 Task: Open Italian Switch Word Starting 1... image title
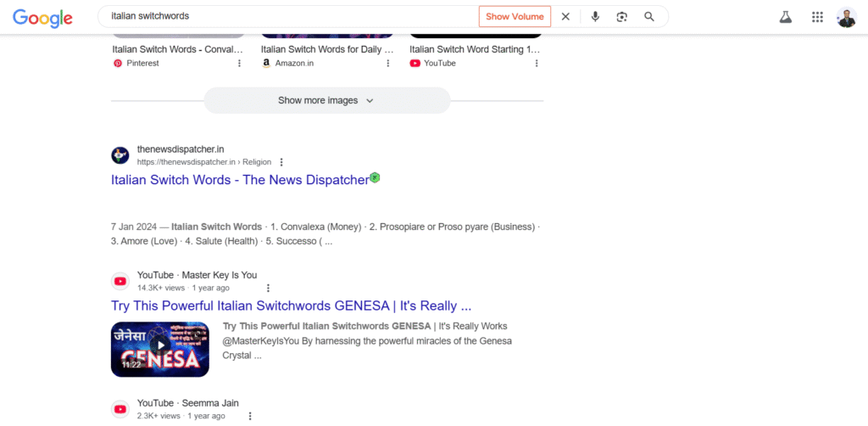[x=475, y=49]
